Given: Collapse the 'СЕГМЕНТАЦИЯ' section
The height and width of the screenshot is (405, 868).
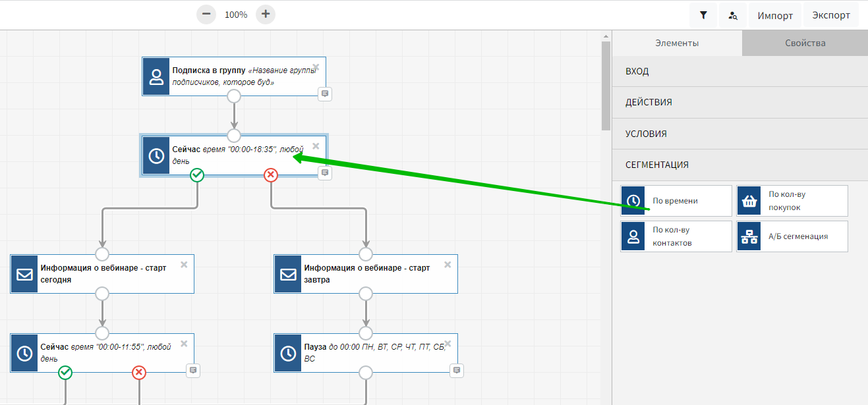Looking at the screenshot, I should [x=739, y=165].
